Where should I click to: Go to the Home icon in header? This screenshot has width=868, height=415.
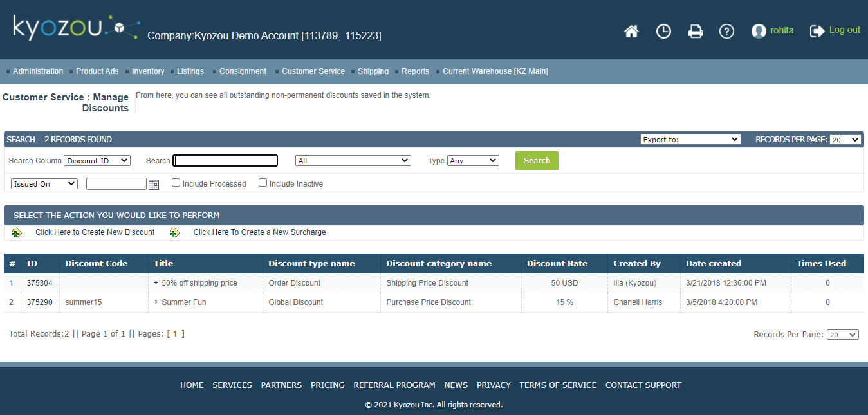(631, 31)
